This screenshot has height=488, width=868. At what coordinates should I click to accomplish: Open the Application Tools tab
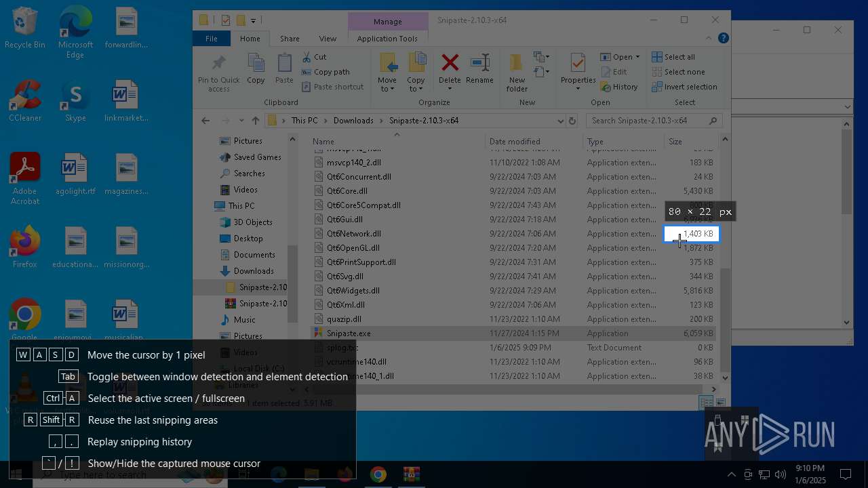pyautogui.click(x=387, y=39)
